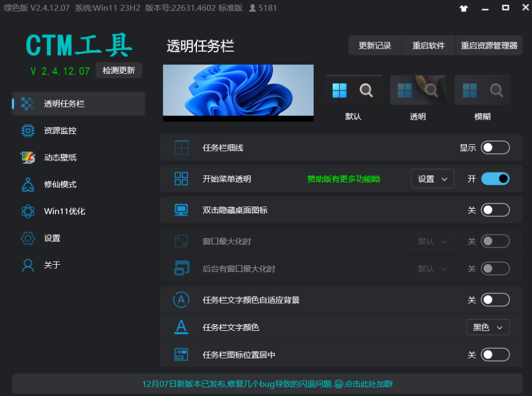Click the 动态壁纸 wallpaper icon
Viewport: 532px width, 396px height.
pyautogui.click(x=28, y=157)
